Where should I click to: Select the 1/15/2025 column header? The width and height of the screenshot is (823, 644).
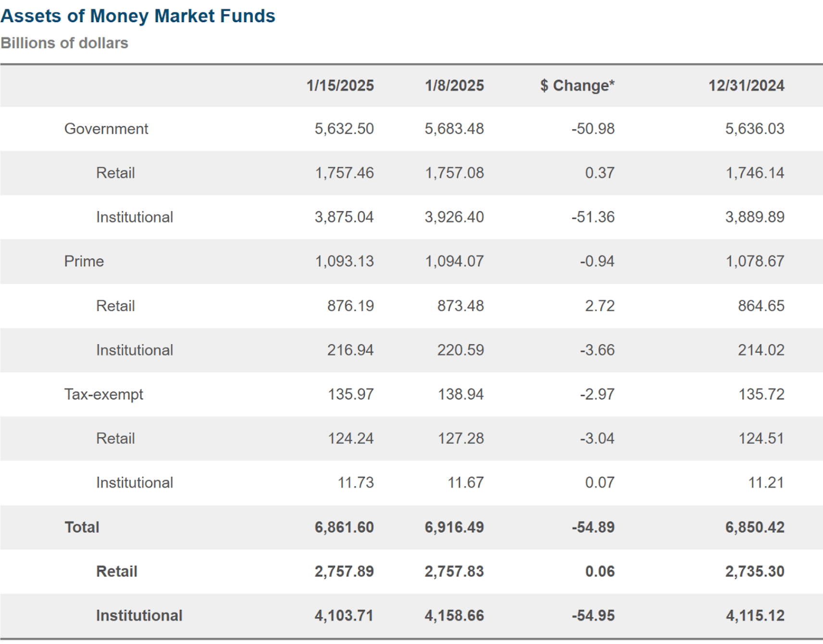pyautogui.click(x=340, y=86)
